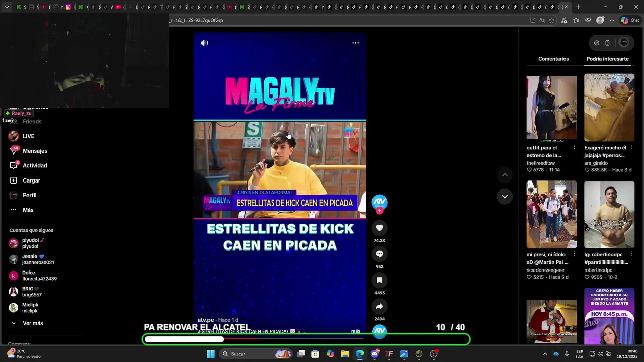Add page to favorites with star icon
Viewport: 644px width, 362px height.
(x=552, y=20)
